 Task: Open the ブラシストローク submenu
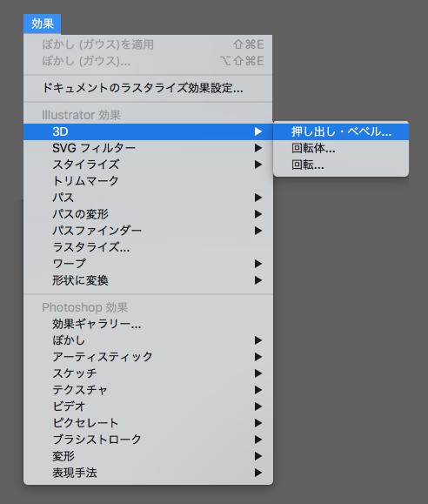[148, 440]
